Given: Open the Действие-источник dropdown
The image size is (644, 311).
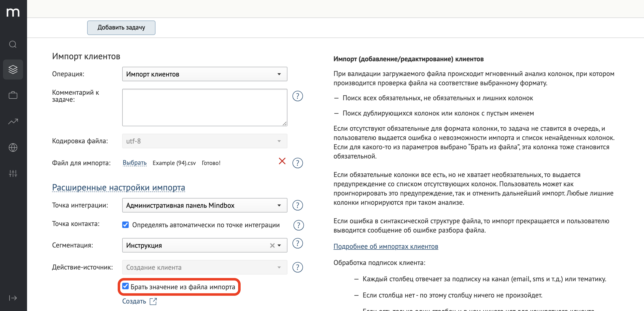Looking at the screenshot, I should tap(205, 267).
